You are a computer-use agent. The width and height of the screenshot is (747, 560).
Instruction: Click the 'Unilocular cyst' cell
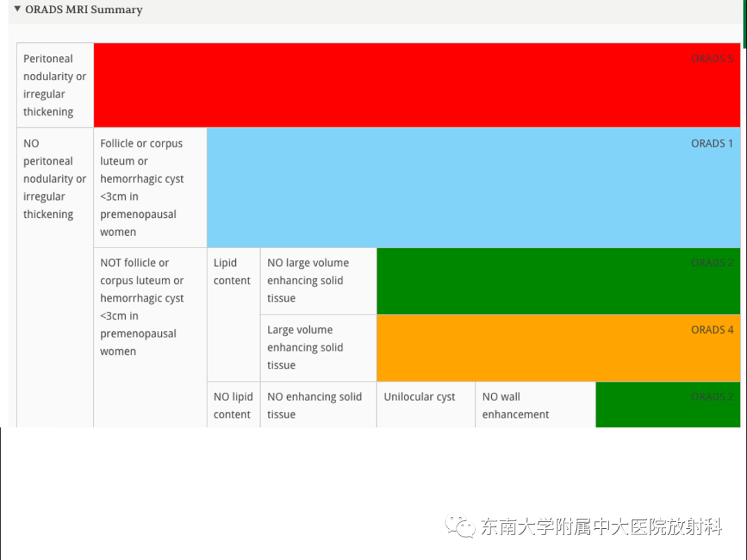pos(426,404)
